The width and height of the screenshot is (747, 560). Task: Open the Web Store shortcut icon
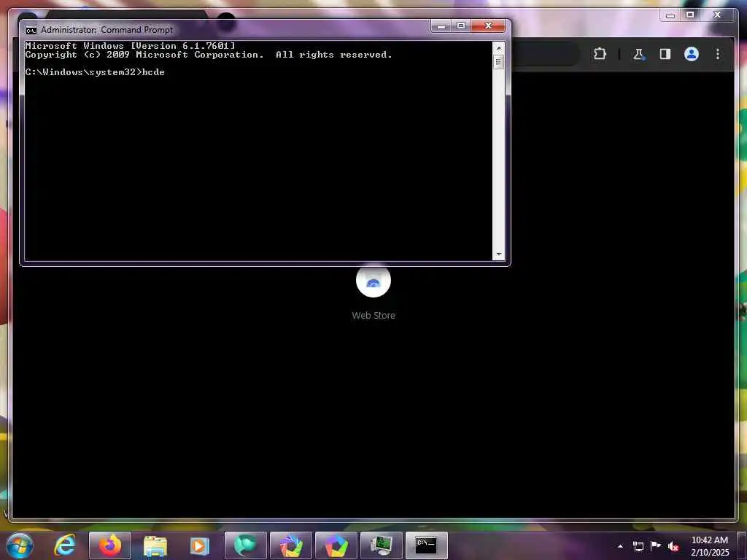(x=373, y=281)
